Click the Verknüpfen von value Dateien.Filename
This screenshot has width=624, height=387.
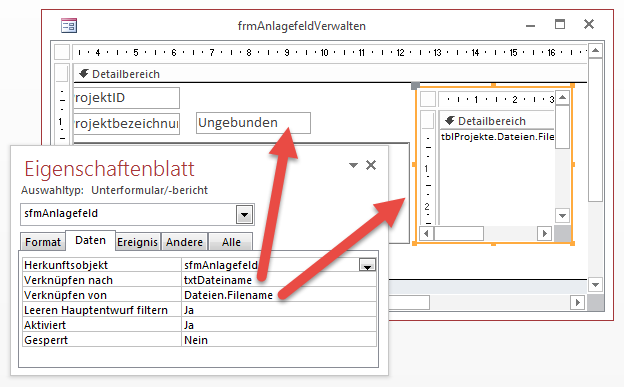(228, 295)
